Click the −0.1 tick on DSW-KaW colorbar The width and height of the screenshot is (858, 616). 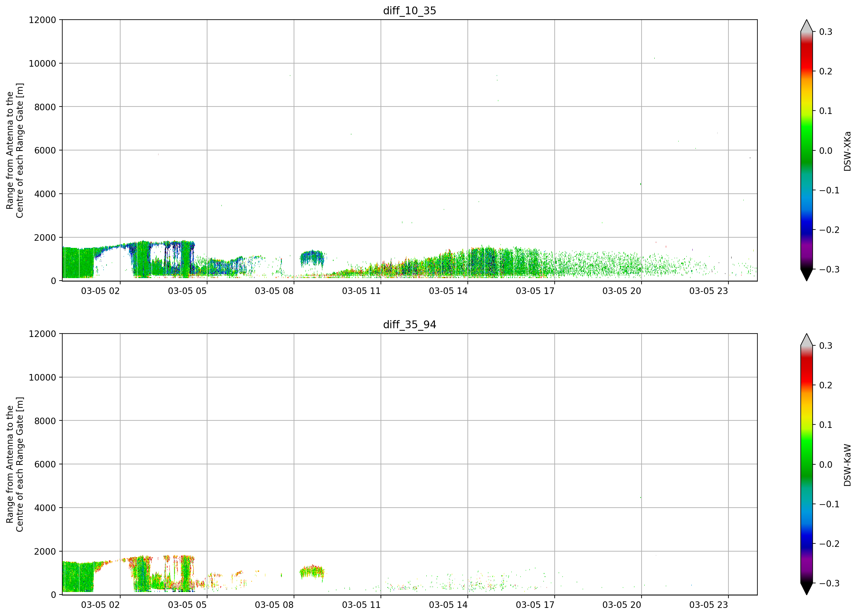[829, 505]
